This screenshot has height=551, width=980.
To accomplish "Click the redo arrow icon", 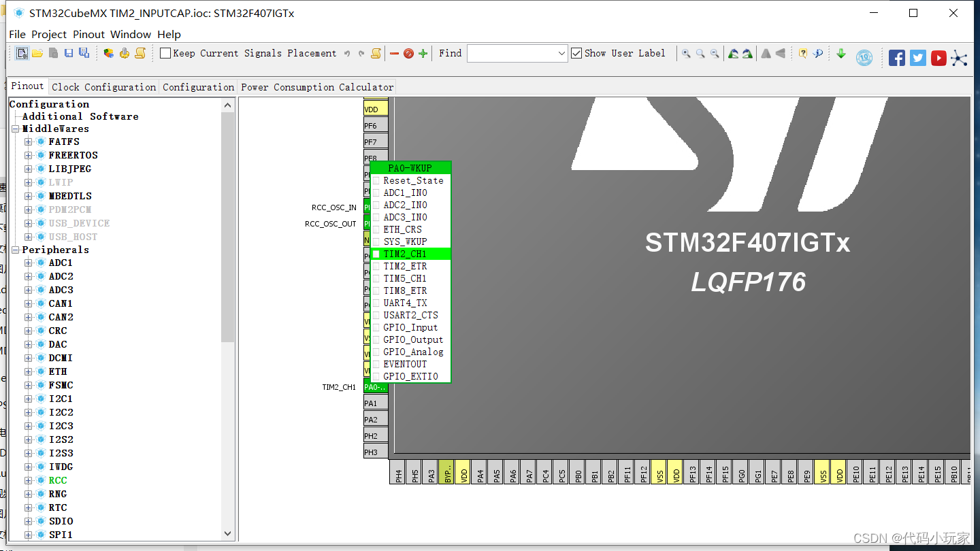I will click(361, 54).
